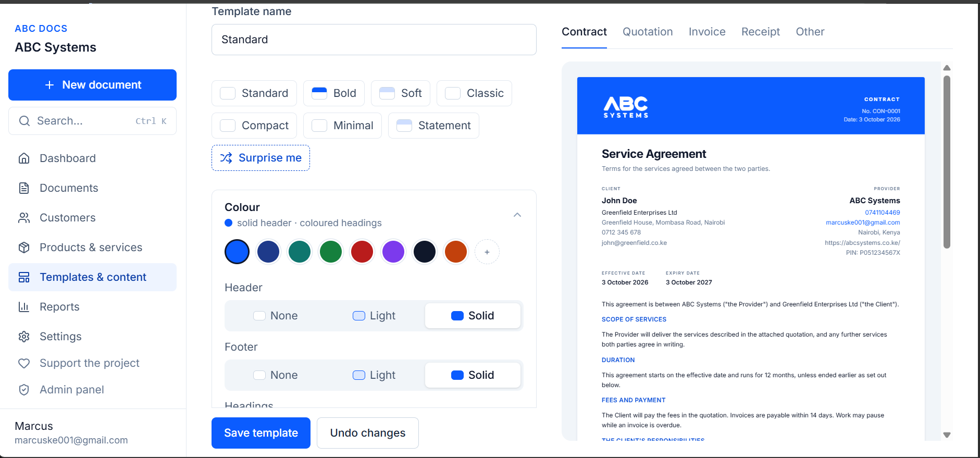The width and height of the screenshot is (980, 458).
Task: Set Footer to Light
Action: pos(374,375)
